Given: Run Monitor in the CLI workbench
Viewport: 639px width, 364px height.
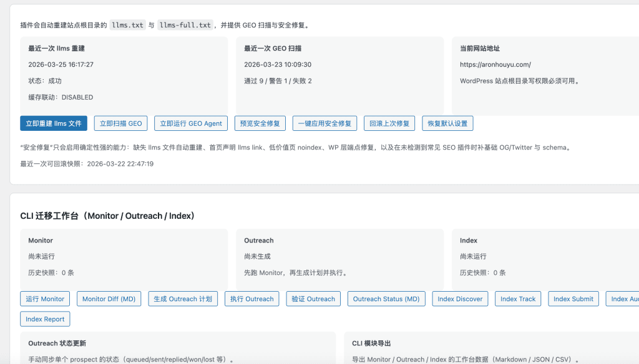Looking at the screenshot, I should pos(44,299).
